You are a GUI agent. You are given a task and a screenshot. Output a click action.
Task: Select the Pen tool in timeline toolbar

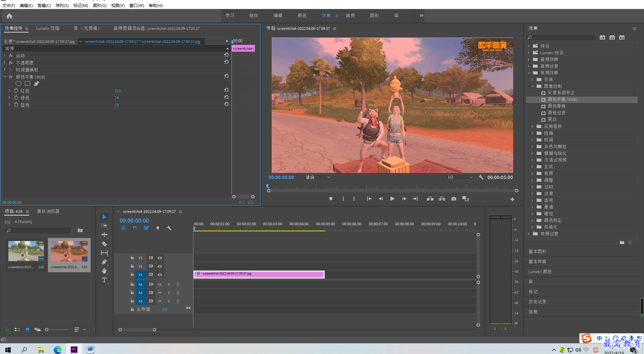[104, 262]
